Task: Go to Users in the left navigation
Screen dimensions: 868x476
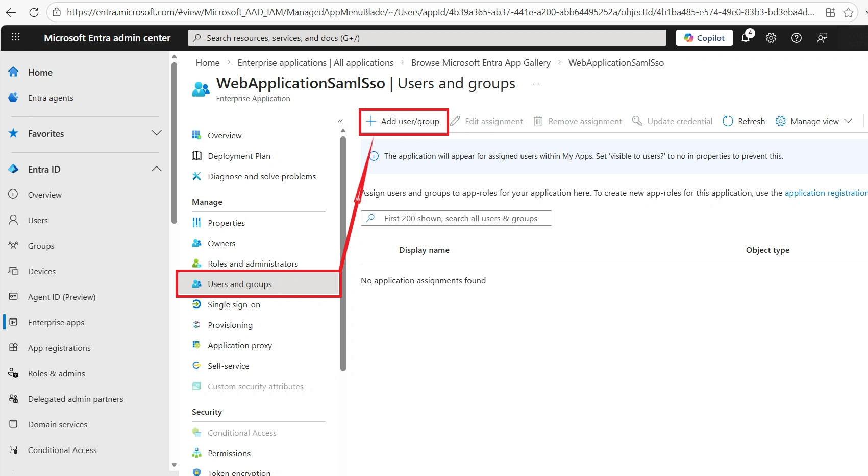Action: [38, 220]
